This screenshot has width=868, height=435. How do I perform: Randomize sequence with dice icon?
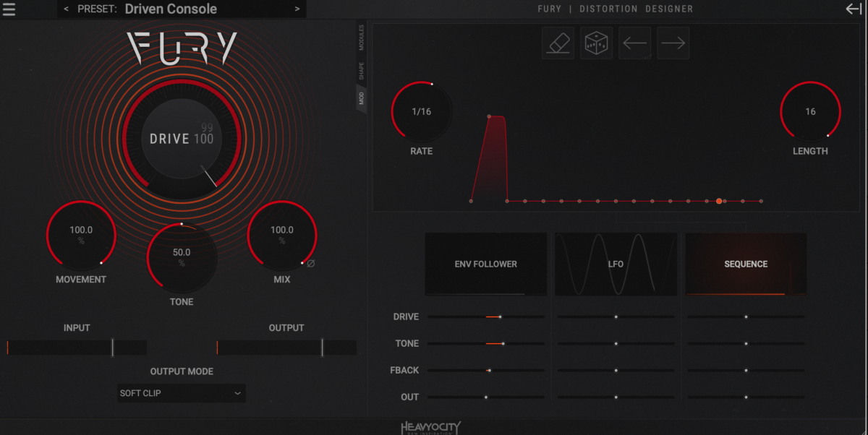coord(597,43)
